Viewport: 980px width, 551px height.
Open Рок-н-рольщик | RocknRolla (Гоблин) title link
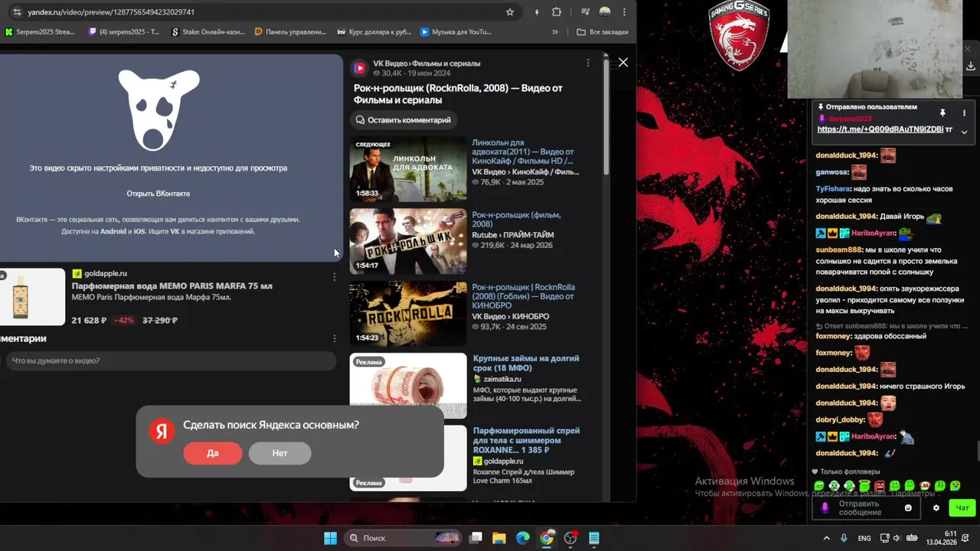pos(524,296)
